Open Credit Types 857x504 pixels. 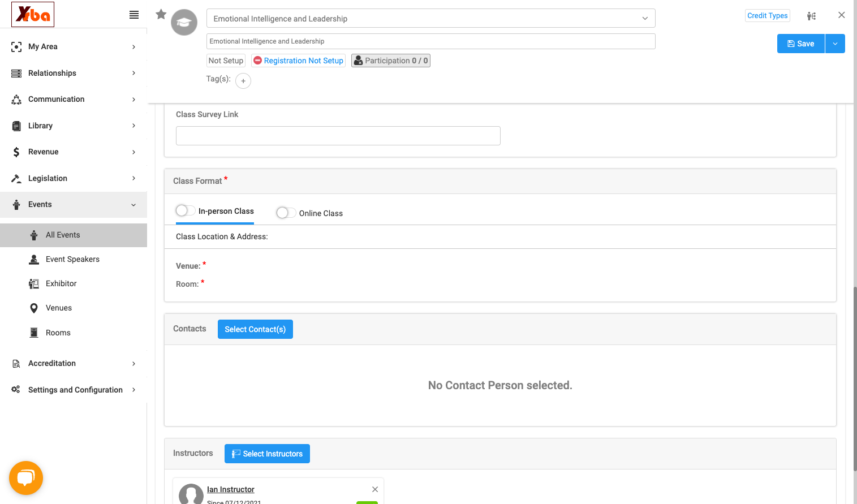coord(768,16)
